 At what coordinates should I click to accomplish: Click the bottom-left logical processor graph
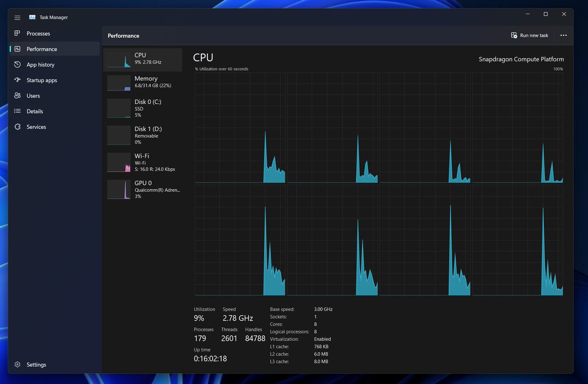240,240
